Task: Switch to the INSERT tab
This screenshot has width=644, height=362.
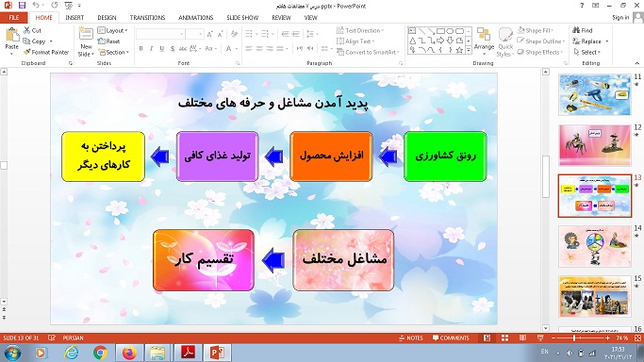Action: (74, 18)
